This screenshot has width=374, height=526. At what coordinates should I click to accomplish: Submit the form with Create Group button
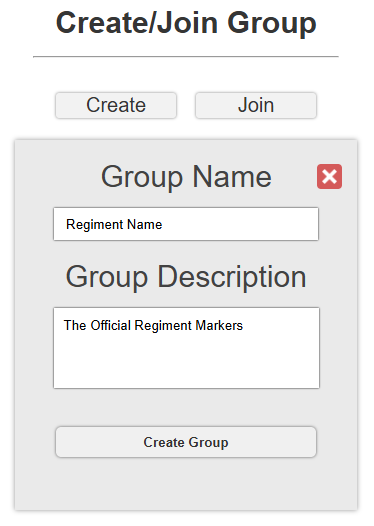pos(186,442)
